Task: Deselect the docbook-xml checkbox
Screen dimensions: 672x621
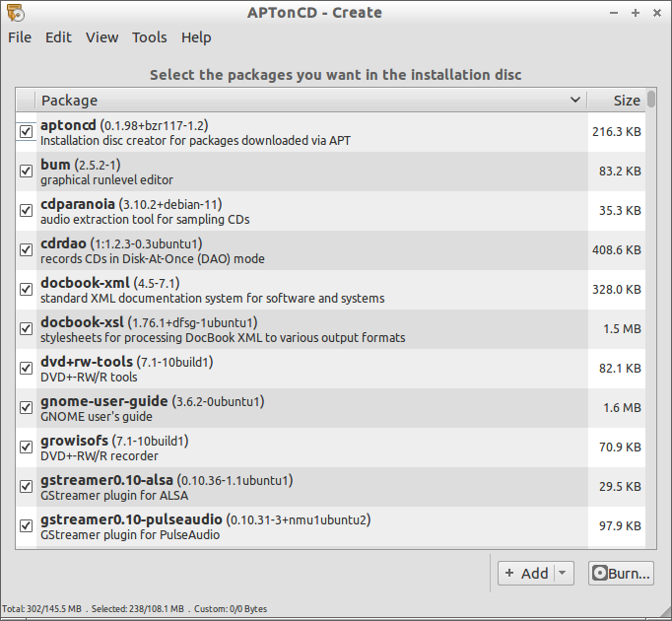Action: tap(27, 289)
